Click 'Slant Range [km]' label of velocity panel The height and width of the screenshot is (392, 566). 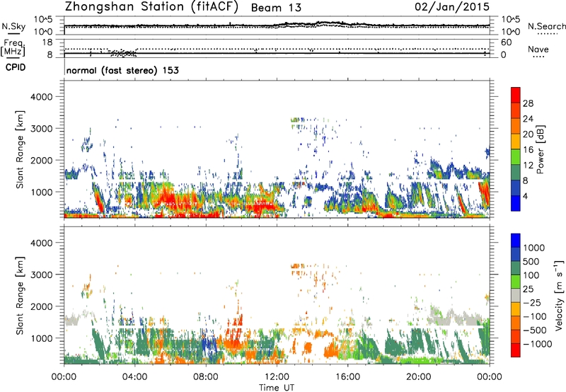[x=20, y=296]
